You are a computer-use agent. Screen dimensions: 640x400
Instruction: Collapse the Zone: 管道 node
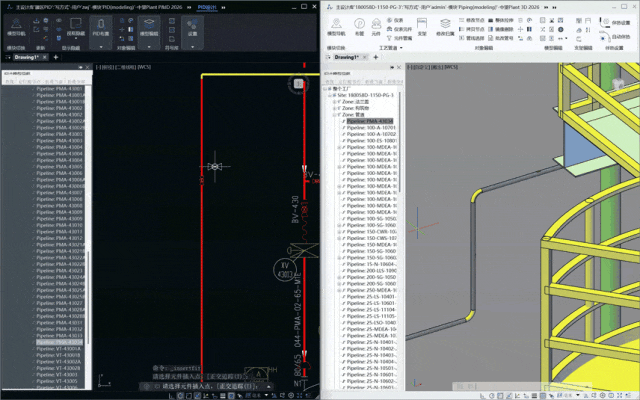tap(334, 115)
